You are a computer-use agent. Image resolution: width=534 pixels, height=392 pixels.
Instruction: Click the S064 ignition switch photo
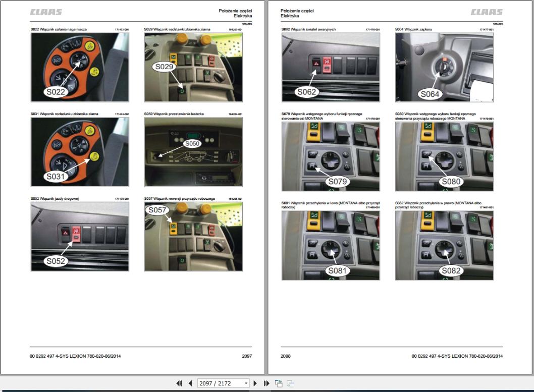pyautogui.click(x=445, y=68)
